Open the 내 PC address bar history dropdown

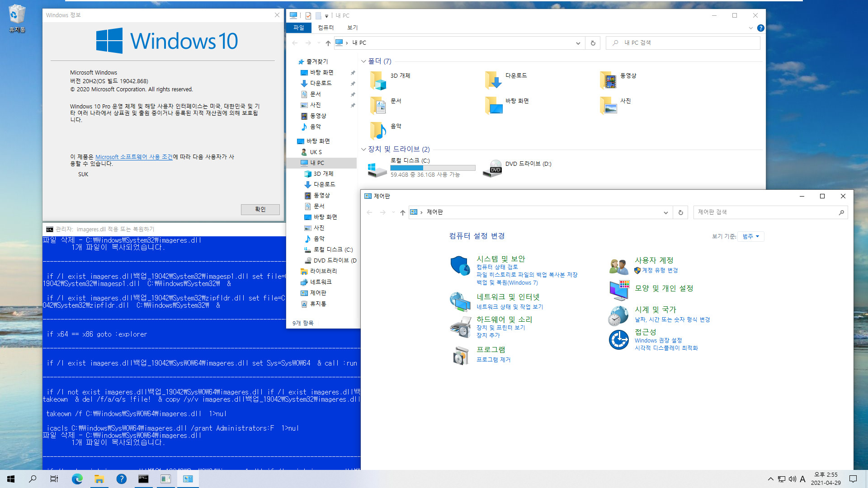[x=578, y=43]
